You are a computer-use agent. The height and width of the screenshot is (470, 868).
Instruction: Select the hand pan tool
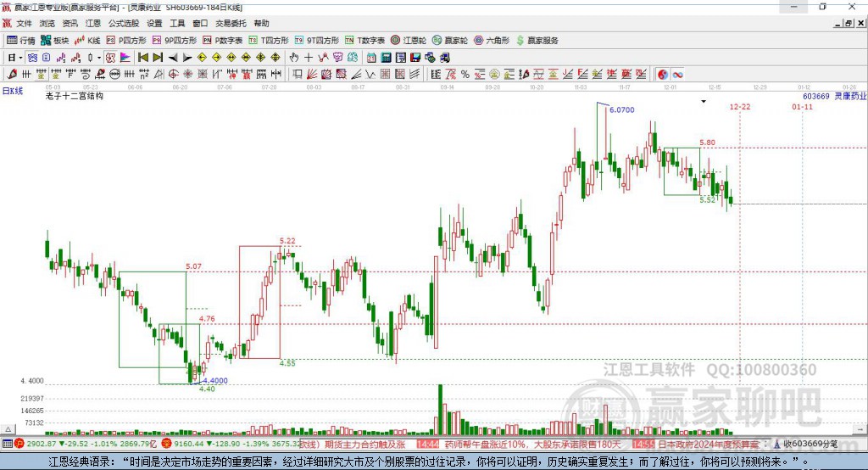294,57
